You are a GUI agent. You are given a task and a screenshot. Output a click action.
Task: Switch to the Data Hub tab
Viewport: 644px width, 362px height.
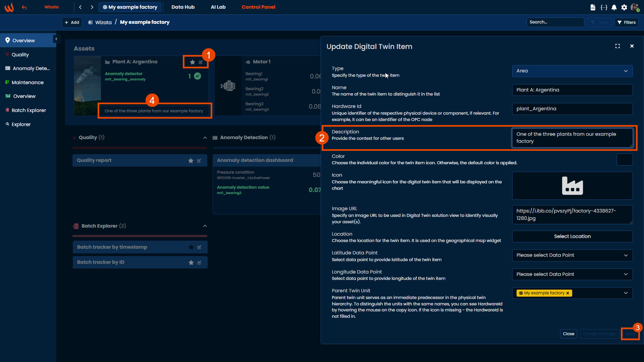183,7
